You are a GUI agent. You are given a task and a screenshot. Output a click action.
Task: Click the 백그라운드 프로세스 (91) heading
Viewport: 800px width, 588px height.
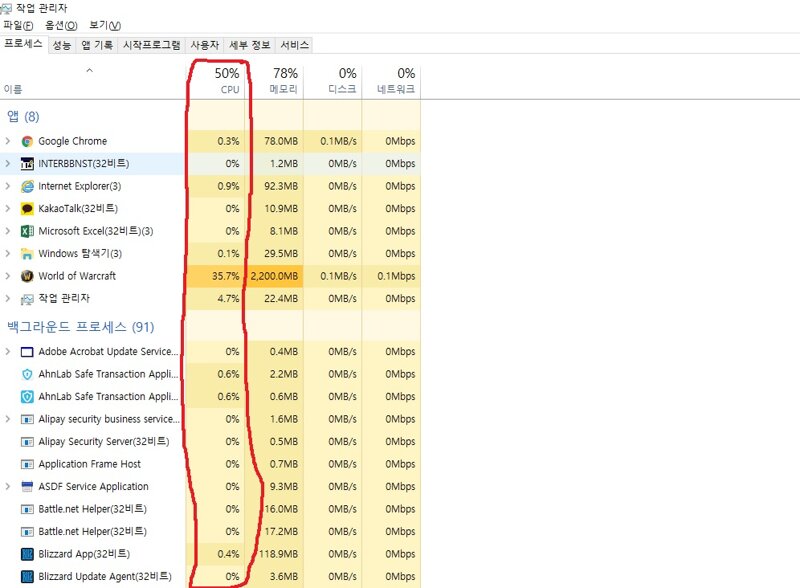click(81, 327)
